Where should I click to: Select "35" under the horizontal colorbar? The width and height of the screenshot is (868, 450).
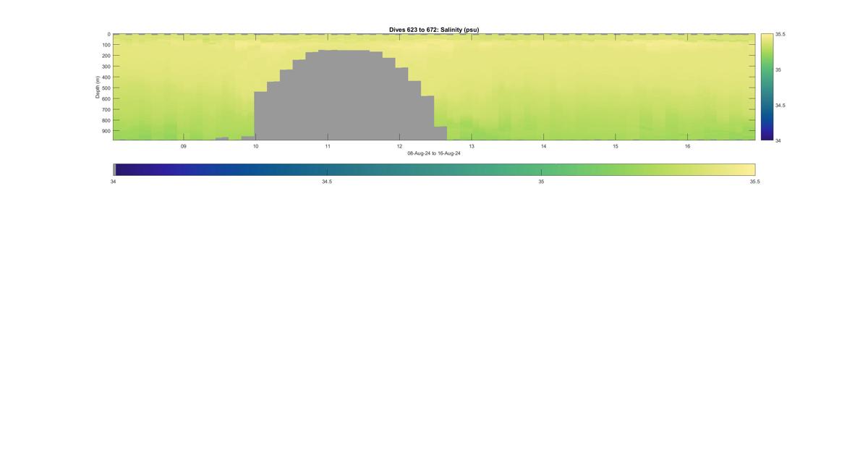[541, 182]
